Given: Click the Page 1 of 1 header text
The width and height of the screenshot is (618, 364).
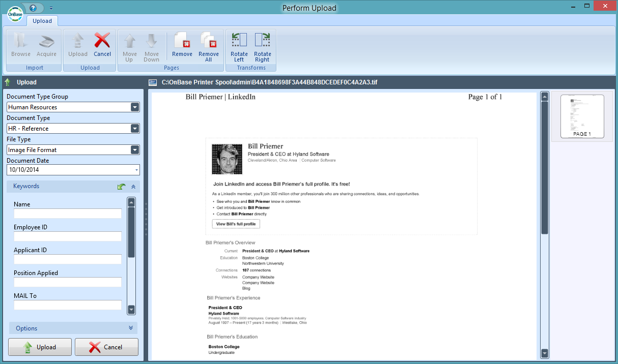Looking at the screenshot, I should tap(485, 97).
